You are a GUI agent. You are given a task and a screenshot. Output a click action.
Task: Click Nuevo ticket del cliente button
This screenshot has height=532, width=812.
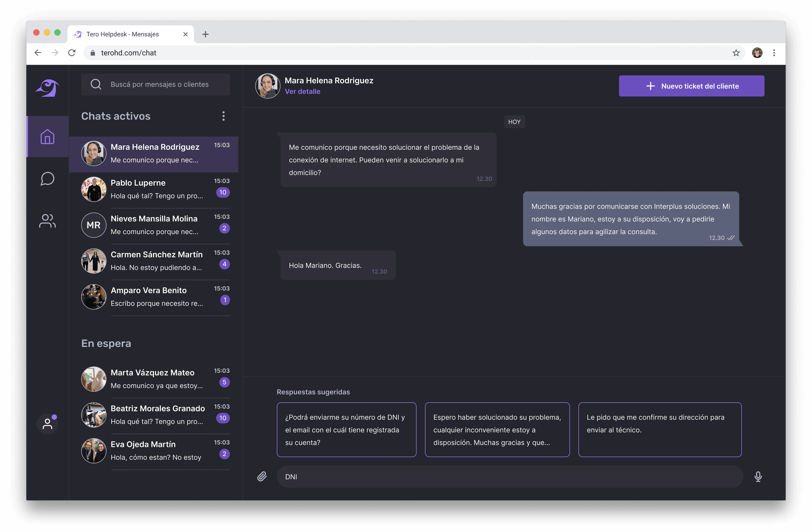click(691, 86)
